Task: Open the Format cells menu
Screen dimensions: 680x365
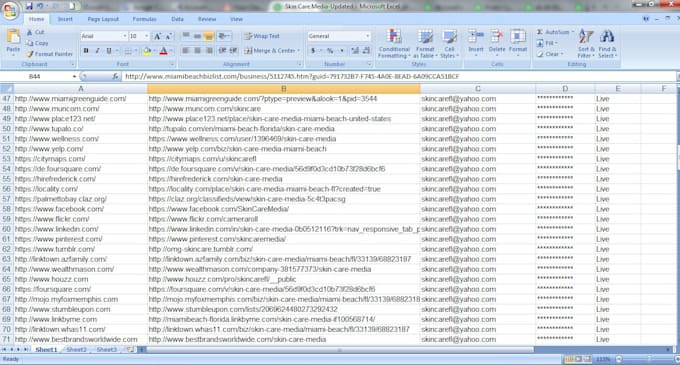Action: click(517, 42)
